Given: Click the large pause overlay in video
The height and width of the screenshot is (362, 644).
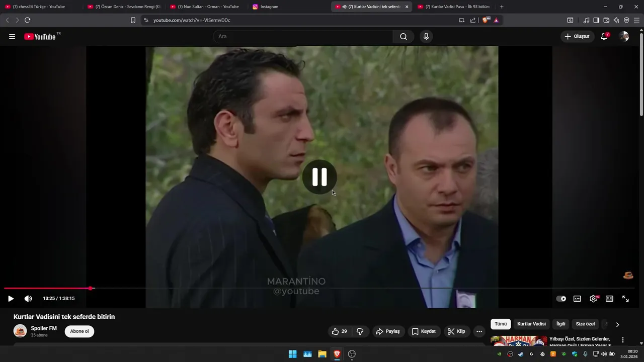Looking at the screenshot, I should [319, 177].
